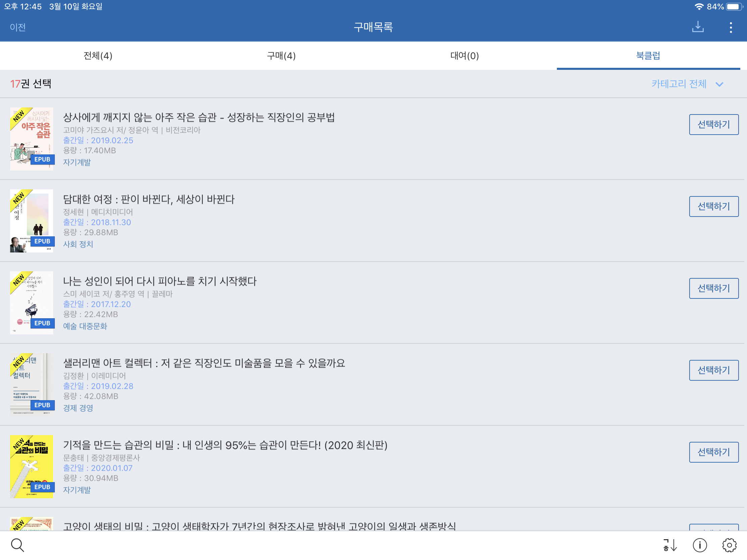747x560 pixels.
Task: Tap the 사회 정치 category link
Action: pyautogui.click(x=78, y=244)
